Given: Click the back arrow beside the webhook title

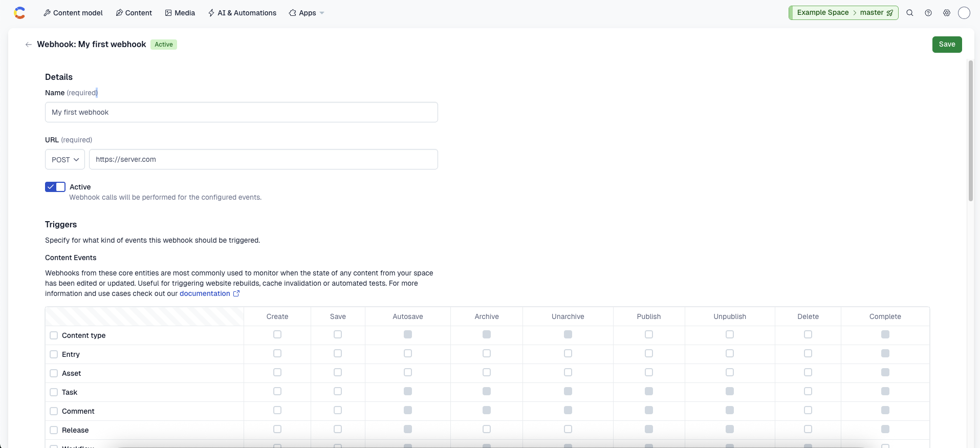Looking at the screenshot, I should pos(29,45).
